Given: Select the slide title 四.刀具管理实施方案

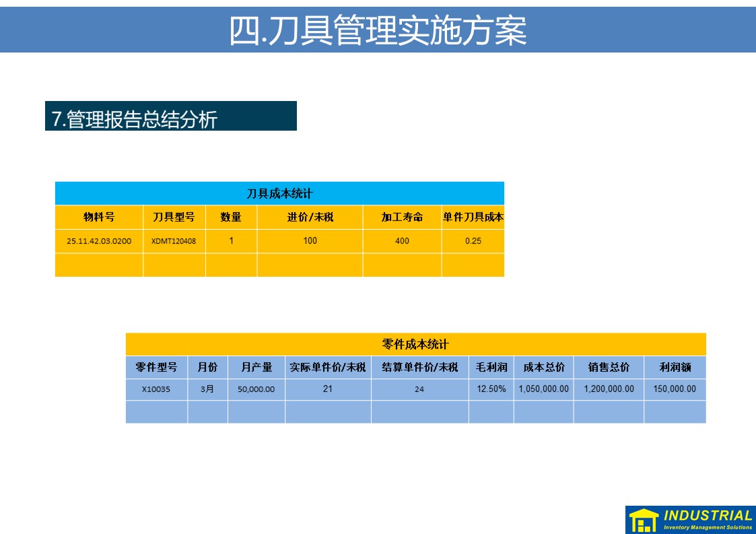Looking at the screenshot, I should [x=378, y=30].
